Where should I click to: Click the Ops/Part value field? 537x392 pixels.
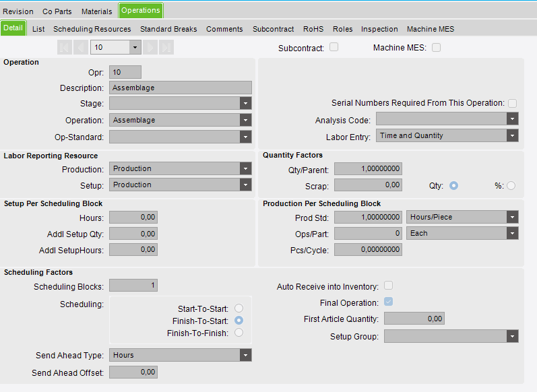368,233
